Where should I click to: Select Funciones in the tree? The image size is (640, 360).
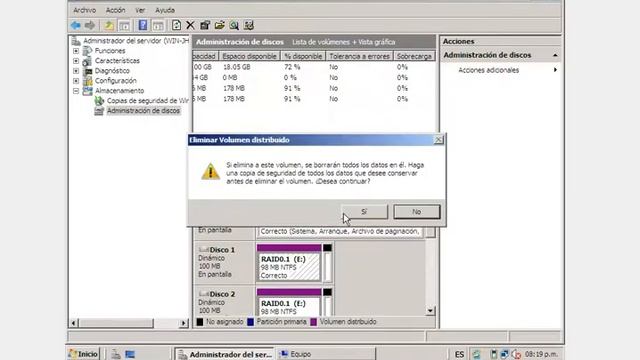click(x=110, y=51)
